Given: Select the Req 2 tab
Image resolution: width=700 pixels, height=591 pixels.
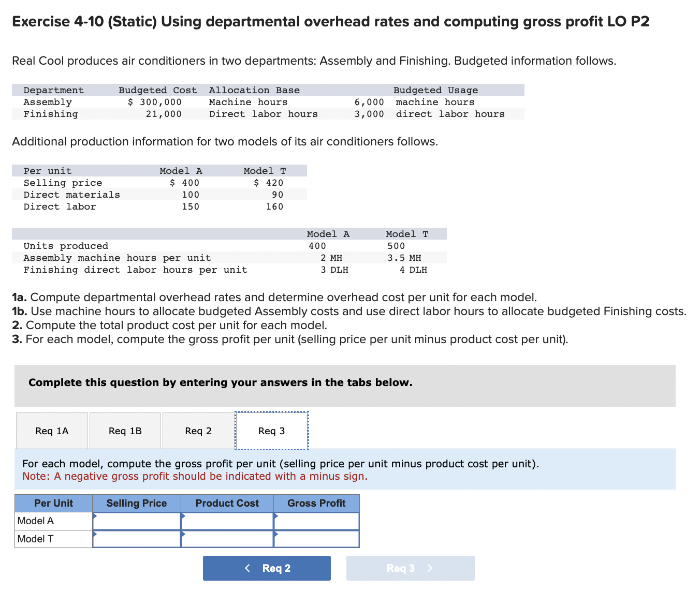Looking at the screenshot, I should [198, 431].
